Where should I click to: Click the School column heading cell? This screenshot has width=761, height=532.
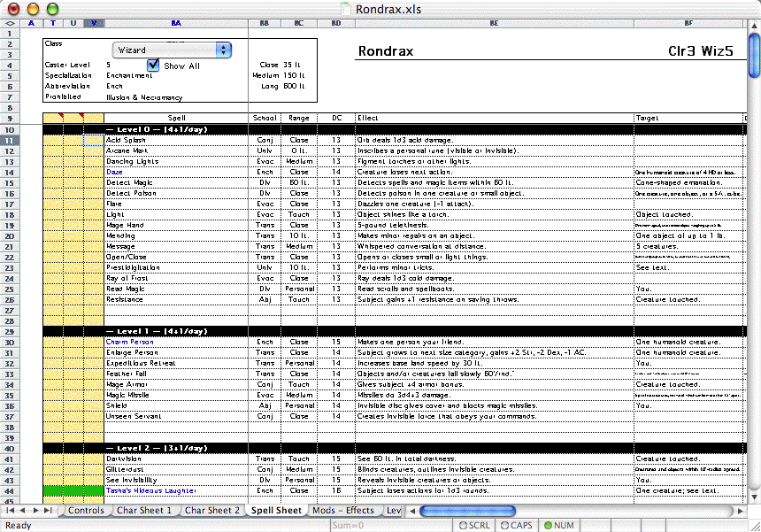pyautogui.click(x=265, y=118)
